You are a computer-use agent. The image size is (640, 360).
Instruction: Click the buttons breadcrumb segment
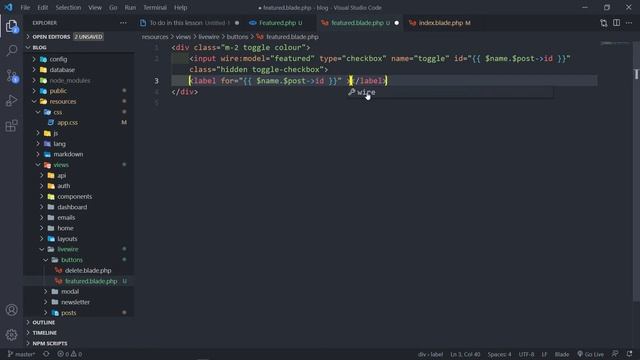point(237,37)
